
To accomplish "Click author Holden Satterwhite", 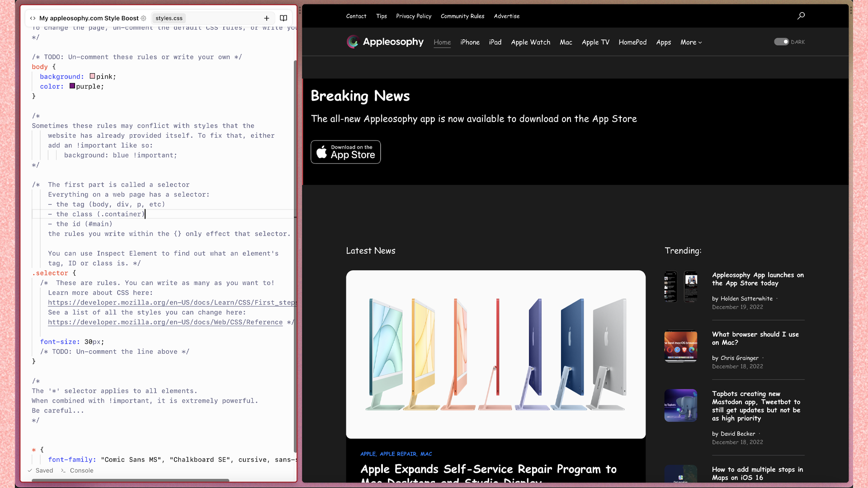I will click(x=746, y=299).
